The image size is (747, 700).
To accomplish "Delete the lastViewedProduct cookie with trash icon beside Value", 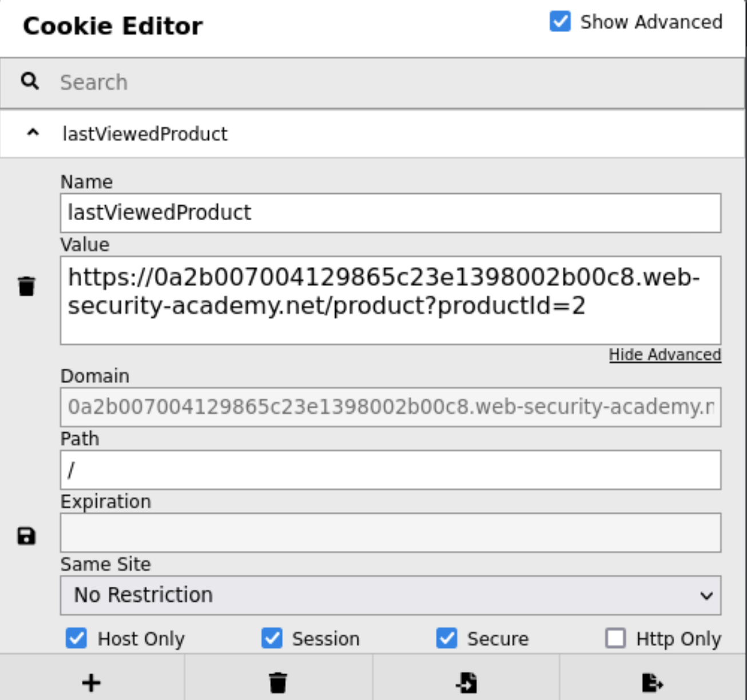I will (x=26, y=287).
